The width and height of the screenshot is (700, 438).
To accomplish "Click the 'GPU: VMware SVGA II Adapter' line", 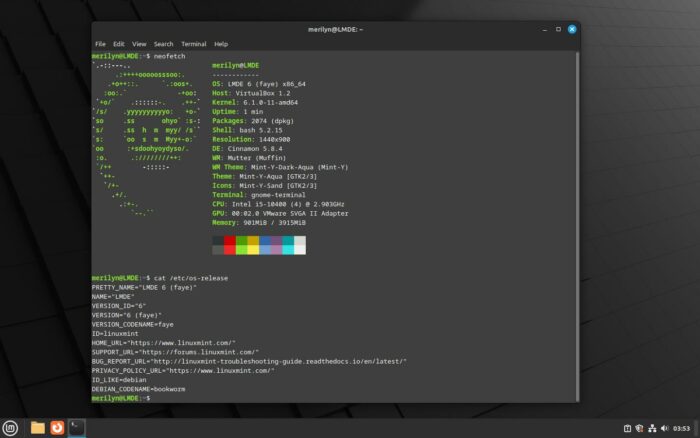I will pyautogui.click(x=280, y=213).
